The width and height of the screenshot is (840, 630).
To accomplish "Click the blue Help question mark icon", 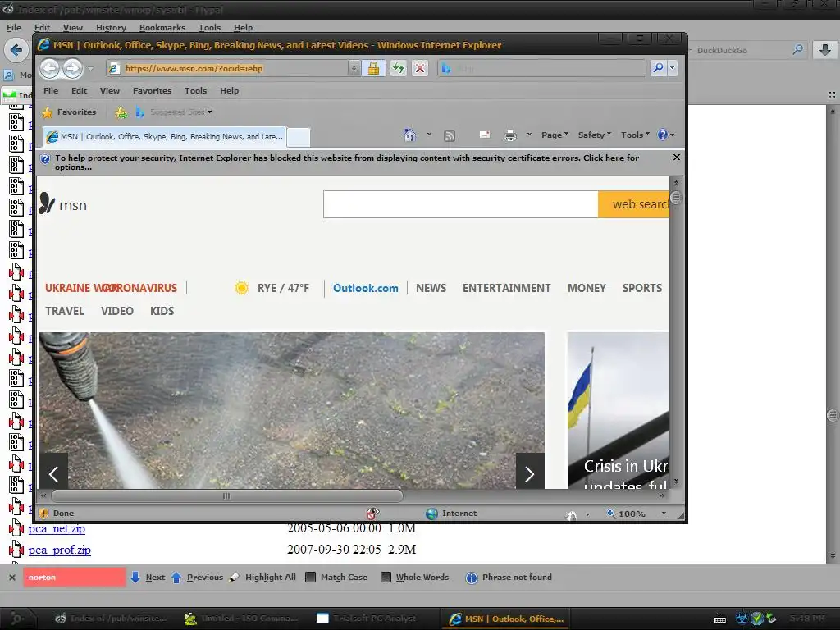I will tap(663, 135).
